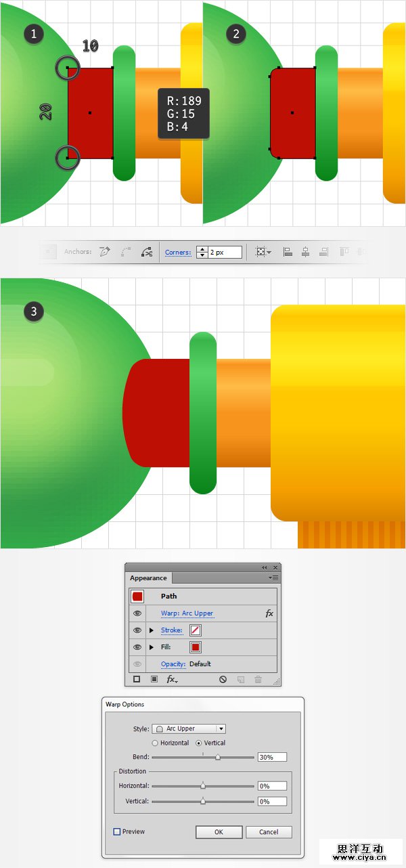Click the Bend slider handle
Image resolution: width=406 pixels, height=868 pixels.
(x=217, y=758)
